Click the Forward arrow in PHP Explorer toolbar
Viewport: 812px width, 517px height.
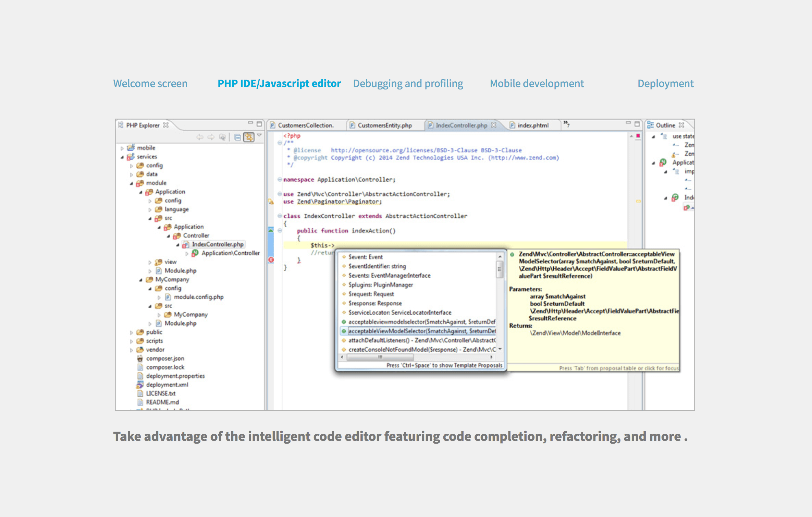(x=211, y=137)
